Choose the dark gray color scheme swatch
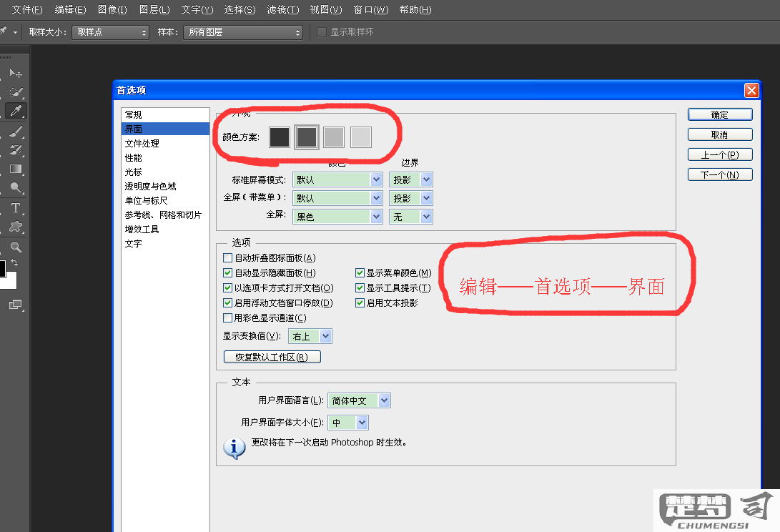This screenshot has width=780, height=532. pos(307,137)
